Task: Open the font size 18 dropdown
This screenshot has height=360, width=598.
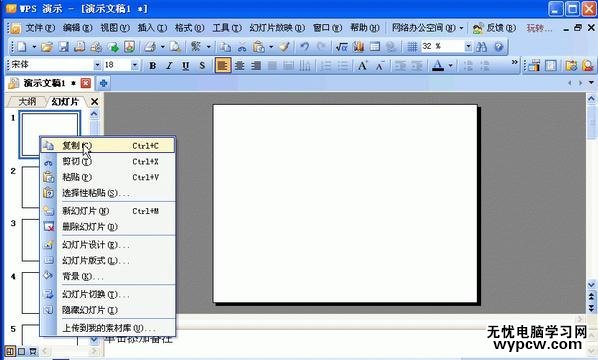Action: coord(135,66)
